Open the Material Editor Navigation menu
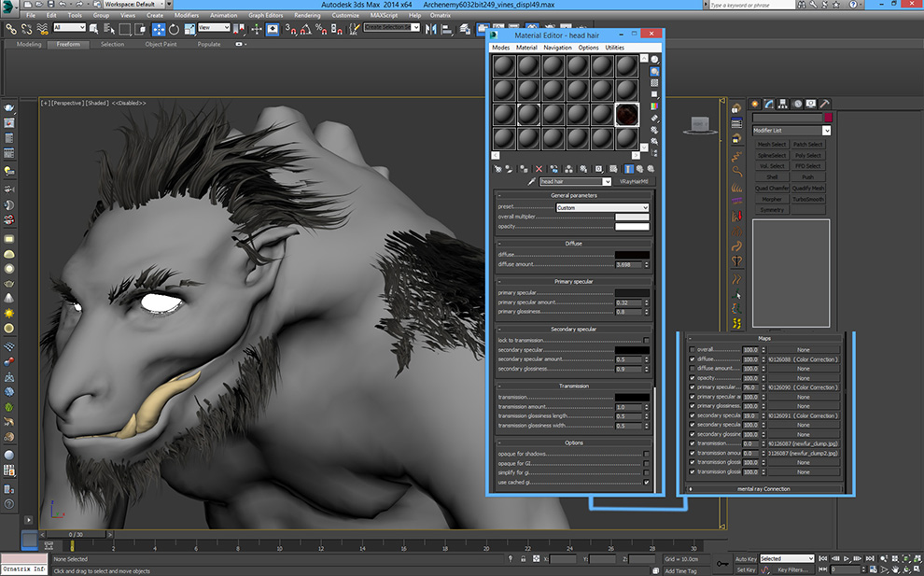Image resolution: width=924 pixels, height=576 pixels. coord(557,48)
